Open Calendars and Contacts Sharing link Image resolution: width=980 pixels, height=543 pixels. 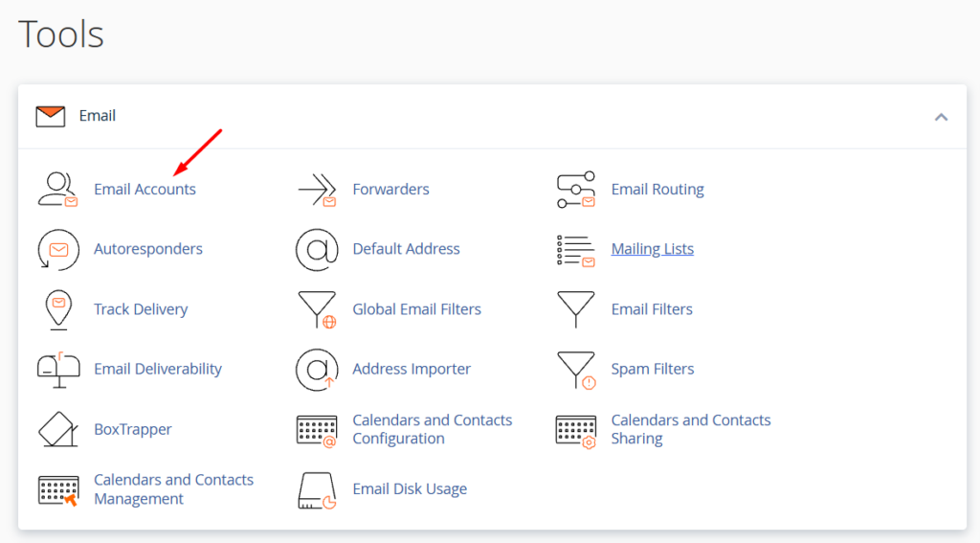(x=691, y=429)
